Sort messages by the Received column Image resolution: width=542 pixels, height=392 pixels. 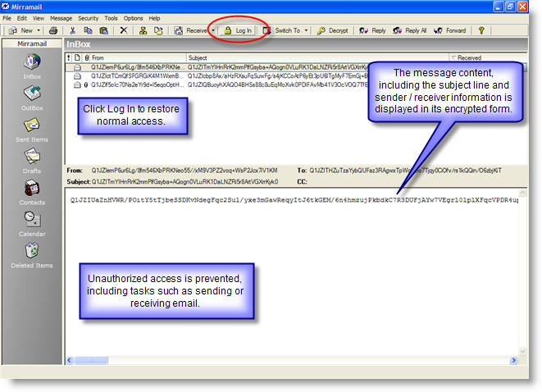488,57
